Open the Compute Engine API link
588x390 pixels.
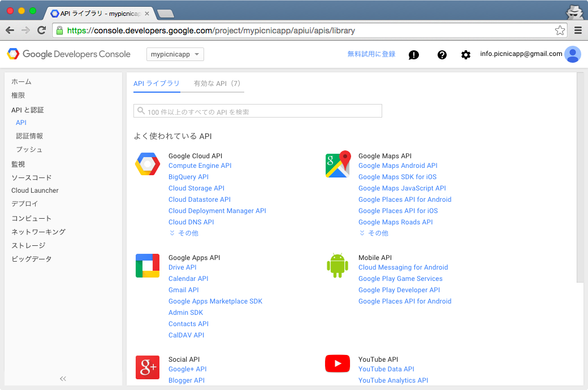[200, 166]
